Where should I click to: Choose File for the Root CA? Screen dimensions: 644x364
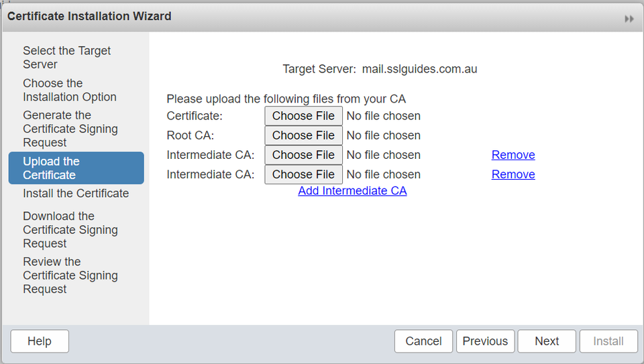click(303, 135)
